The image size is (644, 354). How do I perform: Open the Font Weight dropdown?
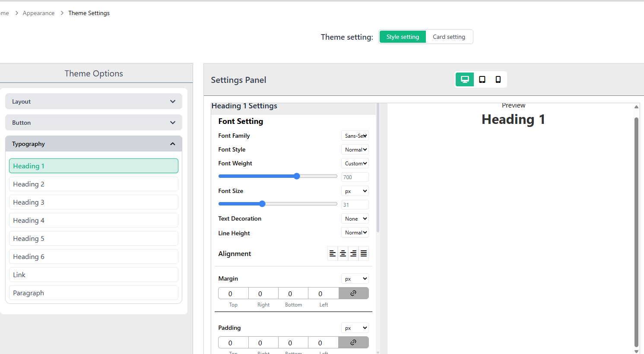(355, 163)
